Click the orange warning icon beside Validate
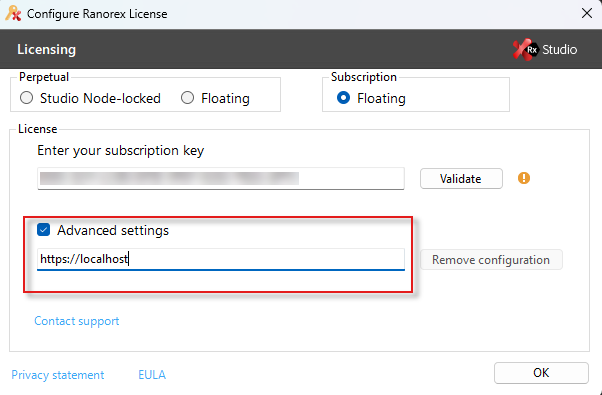602x395 pixels. click(x=524, y=178)
